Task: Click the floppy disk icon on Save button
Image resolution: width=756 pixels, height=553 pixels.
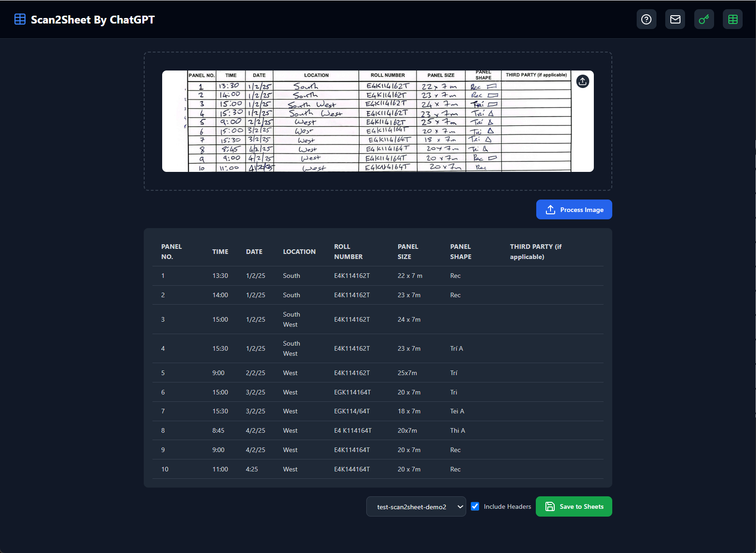Action: coord(550,506)
